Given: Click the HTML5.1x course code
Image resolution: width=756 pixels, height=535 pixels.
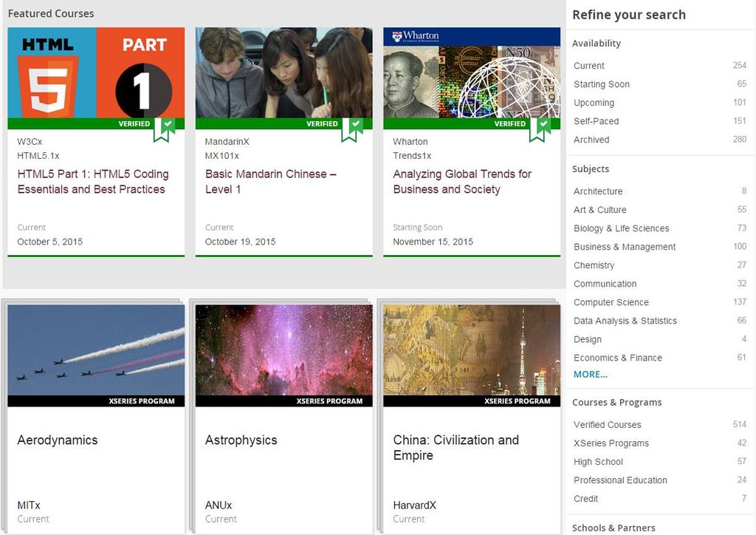Looking at the screenshot, I should click(x=38, y=155).
